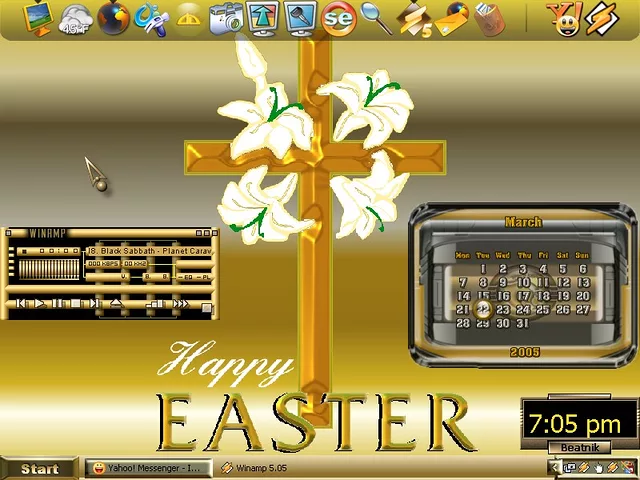Click Winamp pause button

click(58, 303)
